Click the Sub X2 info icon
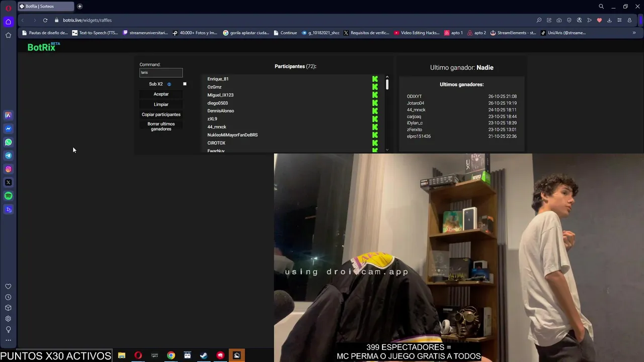Image resolution: width=644 pixels, height=362 pixels. click(169, 84)
